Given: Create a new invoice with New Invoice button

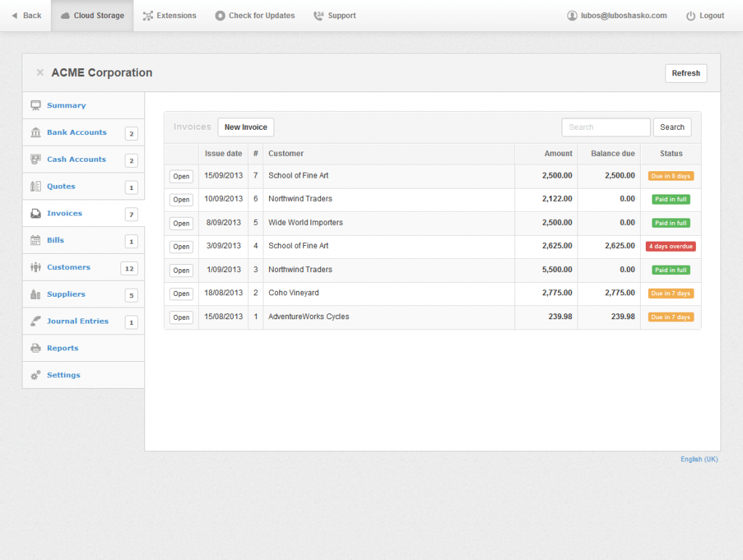Looking at the screenshot, I should pos(245,127).
